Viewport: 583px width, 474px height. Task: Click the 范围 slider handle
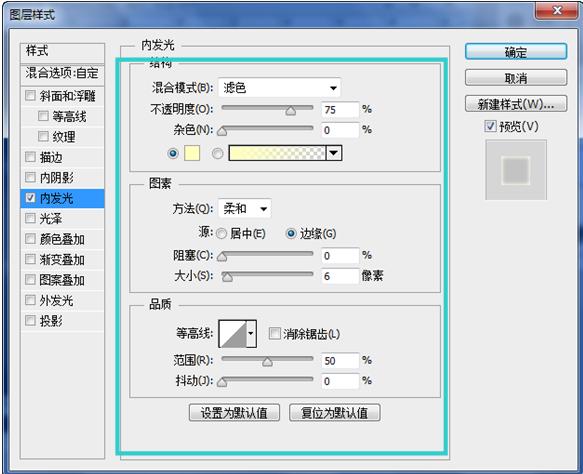(x=267, y=361)
